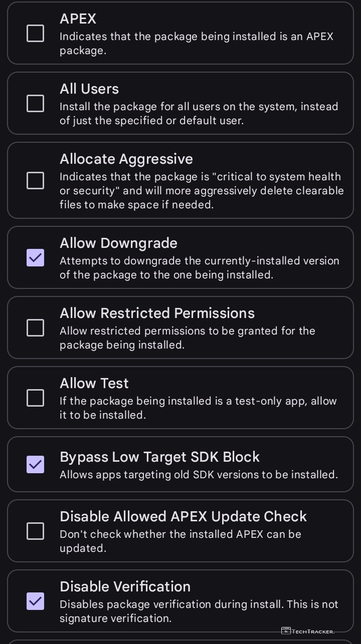Tap the Allow Restricted Permissions description
This screenshot has width=361, height=644.
(x=187, y=338)
